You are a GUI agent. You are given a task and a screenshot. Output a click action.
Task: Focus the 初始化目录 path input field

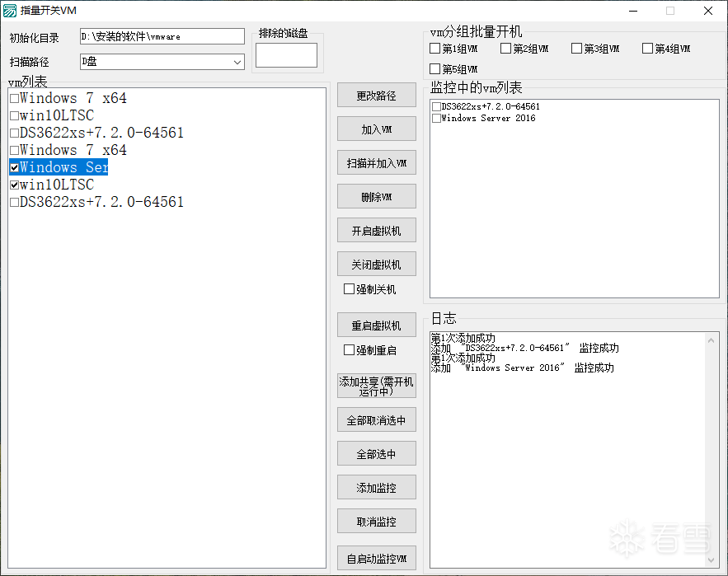coord(162,36)
